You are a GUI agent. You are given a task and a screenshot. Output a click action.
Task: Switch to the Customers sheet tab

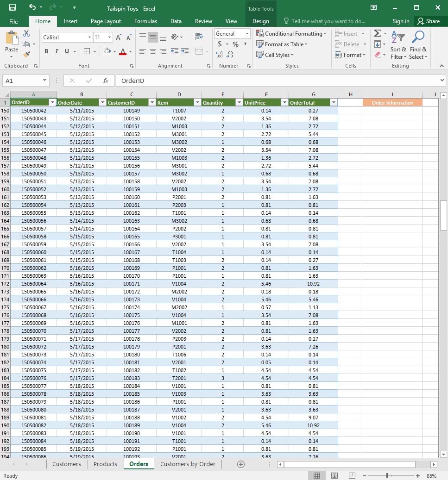pyautogui.click(x=67, y=464)
